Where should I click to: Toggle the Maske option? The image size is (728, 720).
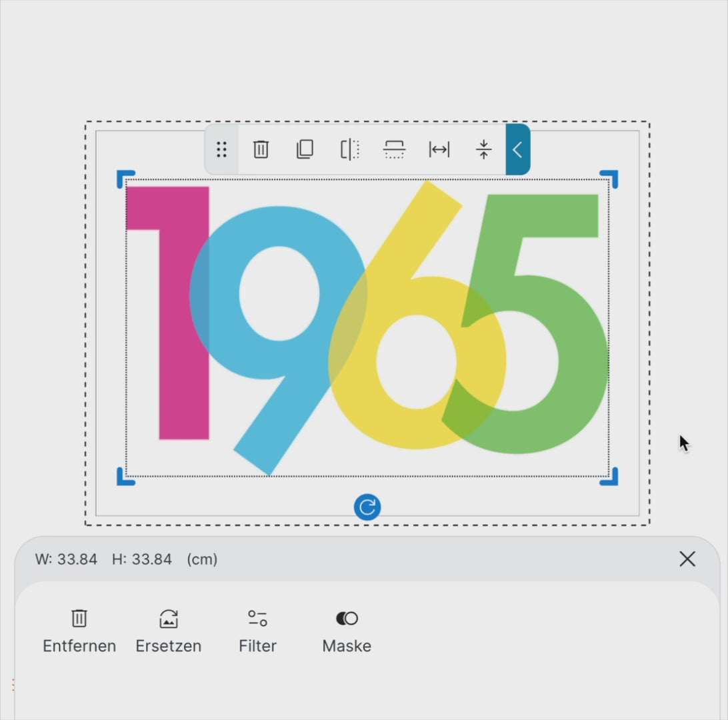(347, 631)
